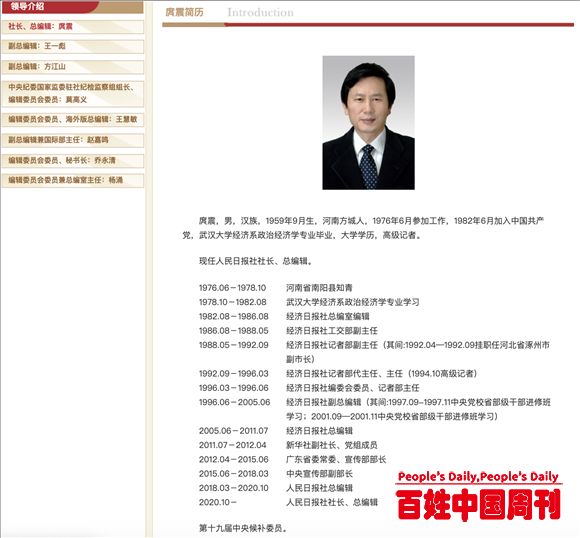Click the 2018.03–2020.10 date range

tap(234, 488)
